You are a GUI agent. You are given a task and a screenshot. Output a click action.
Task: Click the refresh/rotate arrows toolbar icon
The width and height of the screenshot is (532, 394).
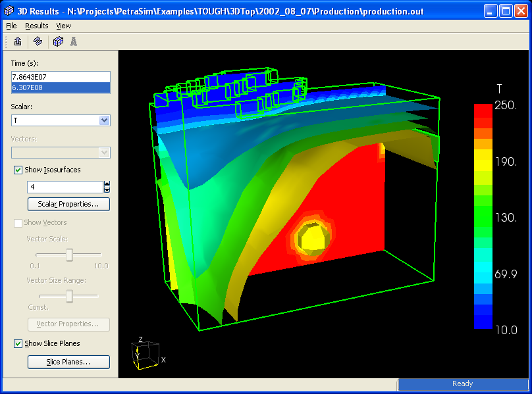(x=38, y=41)
